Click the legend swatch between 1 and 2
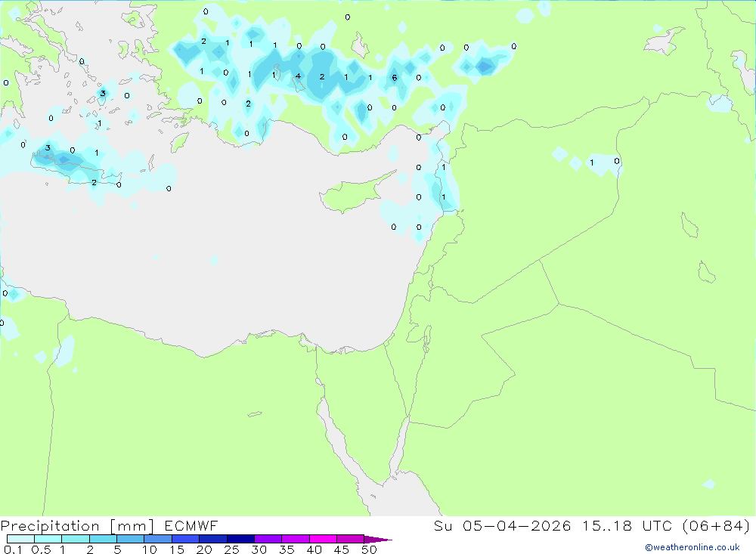 (76, 539)
